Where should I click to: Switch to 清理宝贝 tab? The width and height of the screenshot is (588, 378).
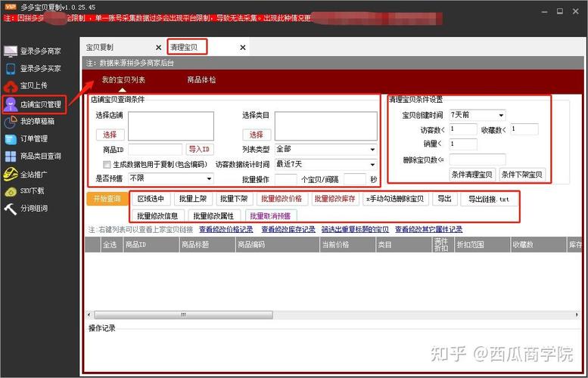[184, 47]
